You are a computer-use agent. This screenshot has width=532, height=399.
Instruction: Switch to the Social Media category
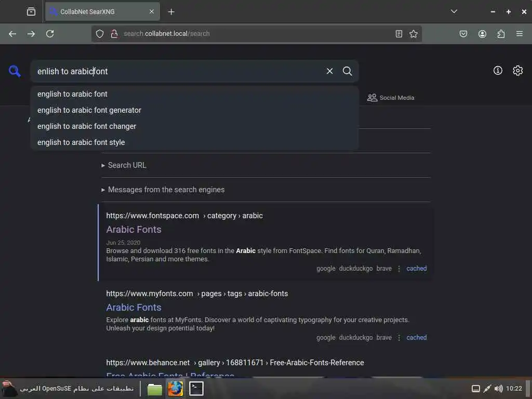tap(391, 98)
